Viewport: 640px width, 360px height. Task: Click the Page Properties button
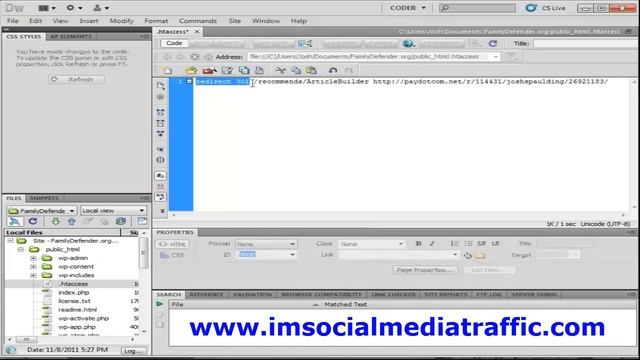tap(425, 270)
